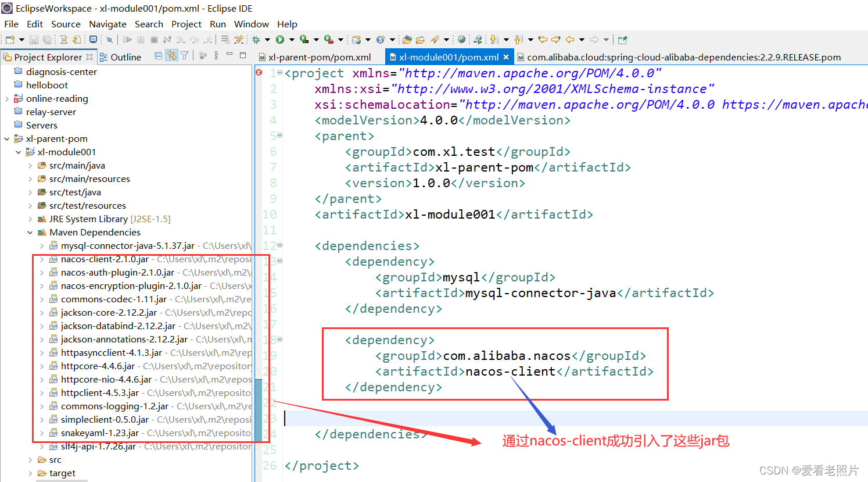Open the Project menu
This screenshot has height=482, width=868.
[186, 24]
